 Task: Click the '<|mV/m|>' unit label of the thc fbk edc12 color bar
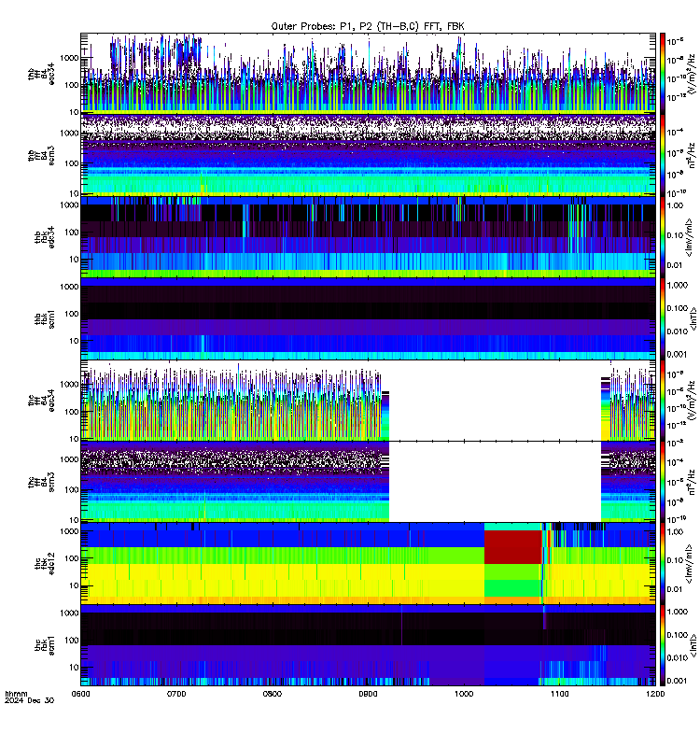(x=690, y=564)
